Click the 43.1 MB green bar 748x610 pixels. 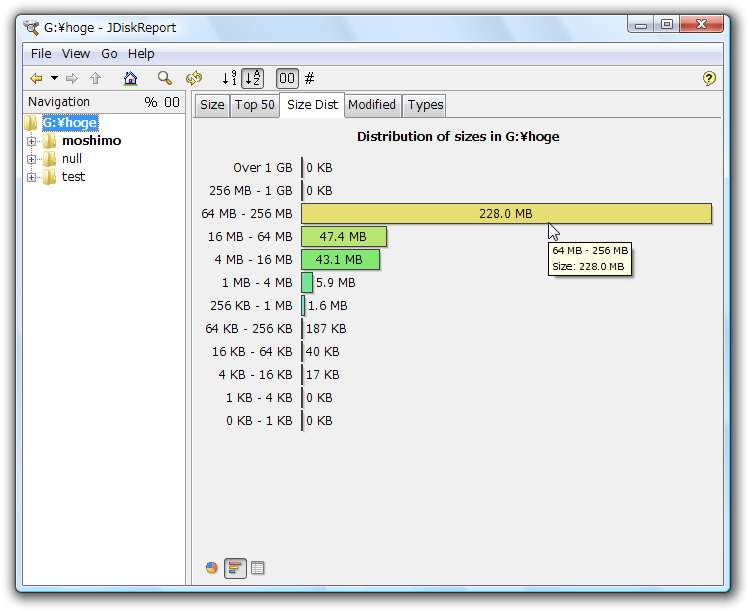340,259
